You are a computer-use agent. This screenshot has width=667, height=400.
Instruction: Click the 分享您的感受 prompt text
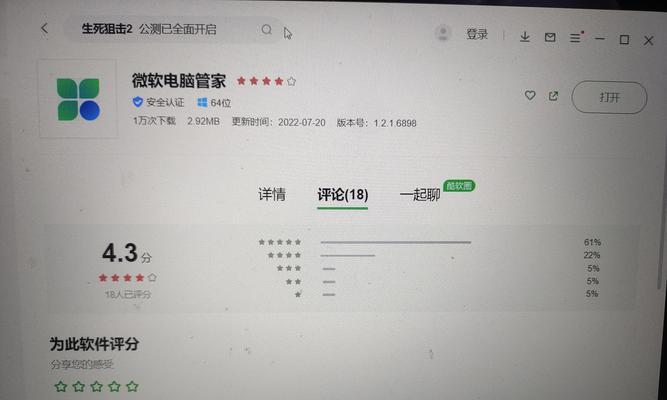[82, 365]
